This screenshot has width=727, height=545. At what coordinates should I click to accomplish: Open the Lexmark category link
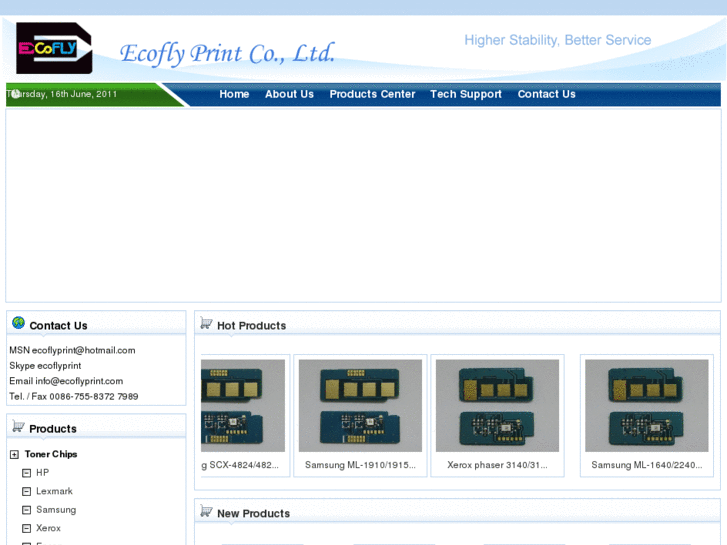pos(54,491)
